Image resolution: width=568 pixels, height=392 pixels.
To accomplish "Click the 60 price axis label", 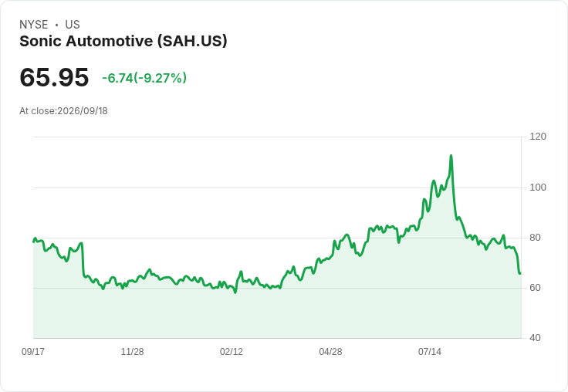I will (535, 288).
